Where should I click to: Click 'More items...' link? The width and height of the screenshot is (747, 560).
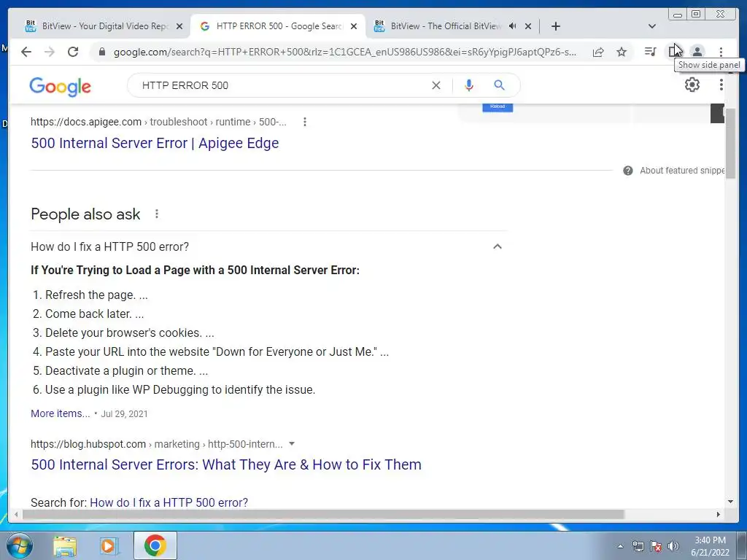[60, 414]
